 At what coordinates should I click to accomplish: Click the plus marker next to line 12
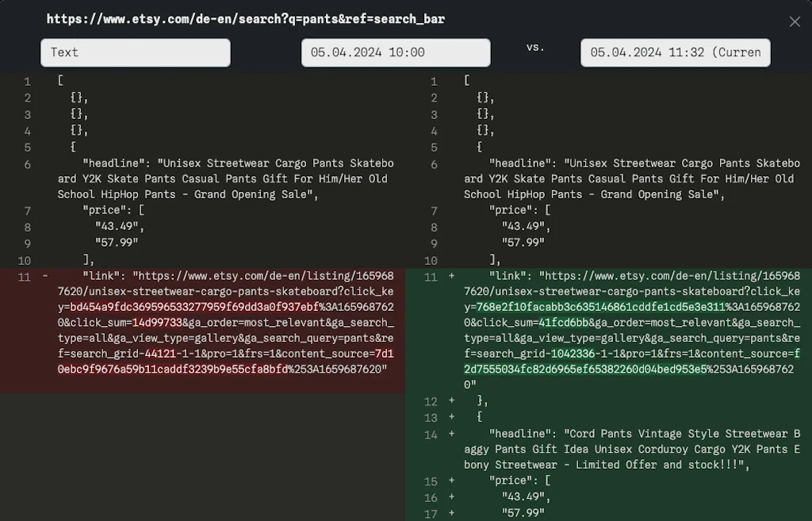tap(450, 401)
